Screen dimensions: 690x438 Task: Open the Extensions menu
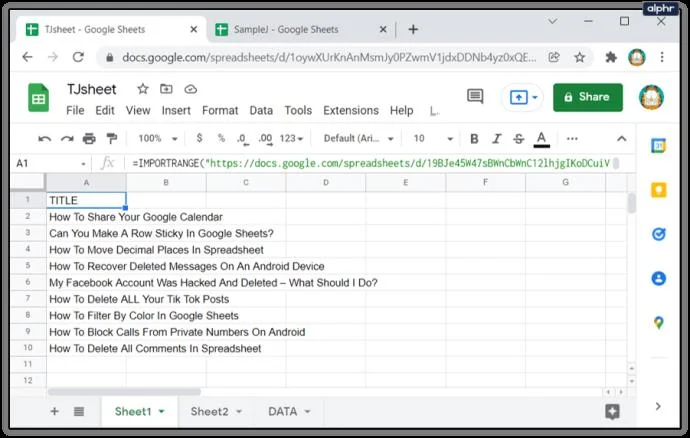click(x=351, y=110)
